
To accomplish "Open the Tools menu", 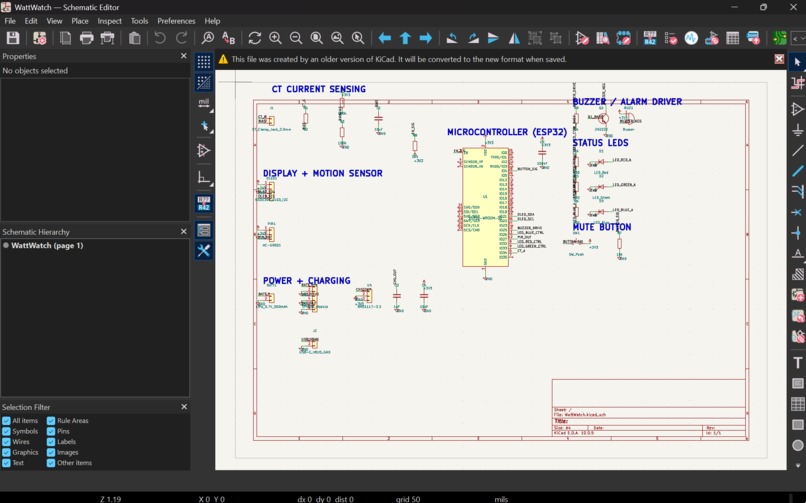I will pyautogui.click(x=139, y=21).
